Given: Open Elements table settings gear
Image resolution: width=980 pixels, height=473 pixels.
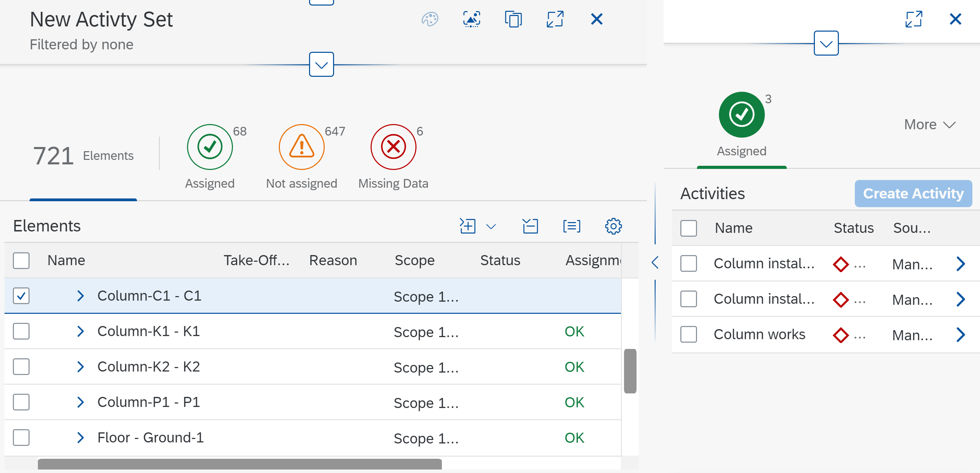Looking at the screenshot, I should click(x=613, y=226).
